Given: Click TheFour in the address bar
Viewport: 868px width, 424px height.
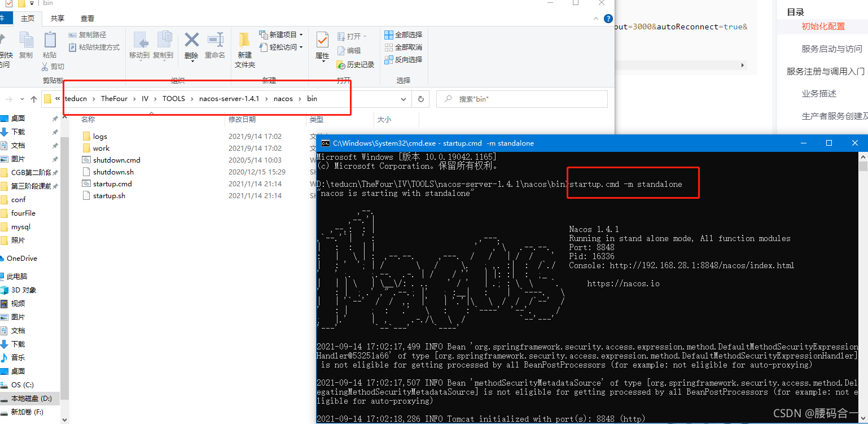Looking at the screenshot, I should [x=114, y=99].
